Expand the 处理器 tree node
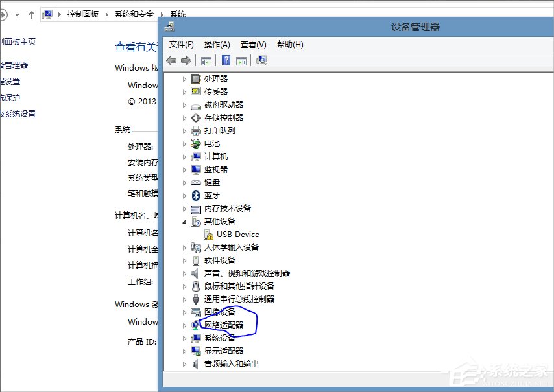This screenshot has width=554, height=392. click(185, 78)
